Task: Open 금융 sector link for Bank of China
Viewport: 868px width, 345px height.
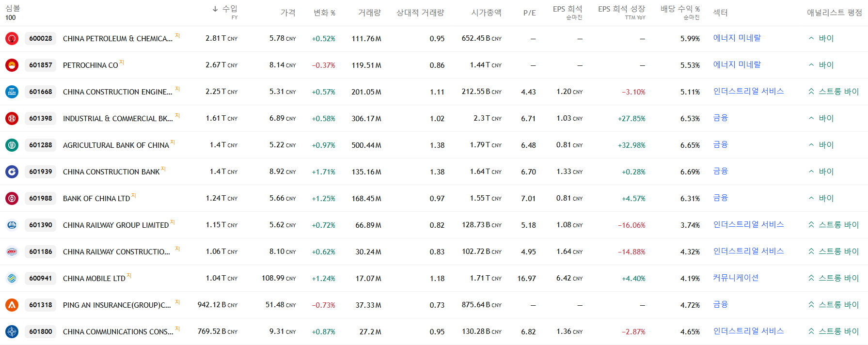Action: (x=720, y=198)
